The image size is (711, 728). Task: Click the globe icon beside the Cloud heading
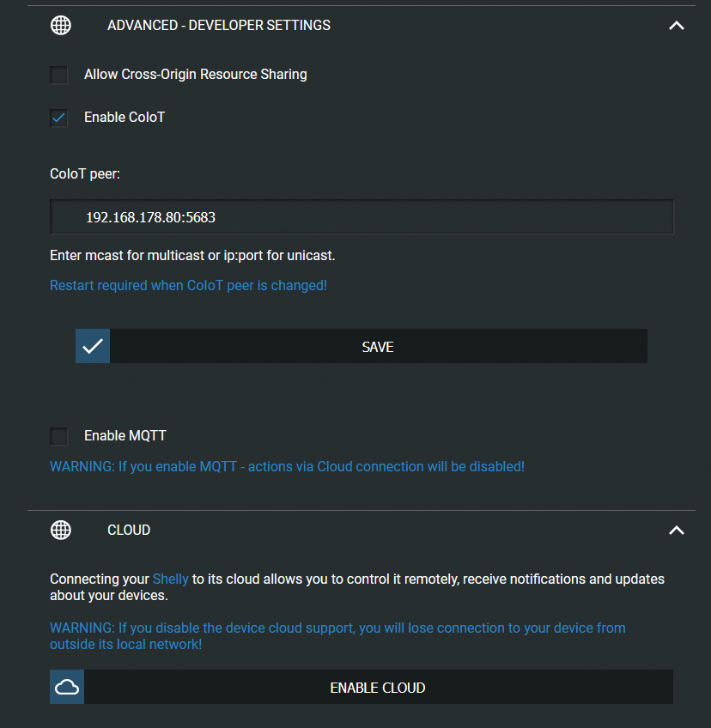point(61,531)
